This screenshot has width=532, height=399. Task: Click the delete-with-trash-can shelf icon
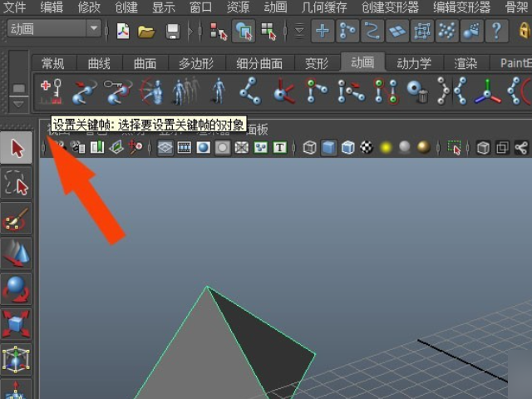[418, 91]
